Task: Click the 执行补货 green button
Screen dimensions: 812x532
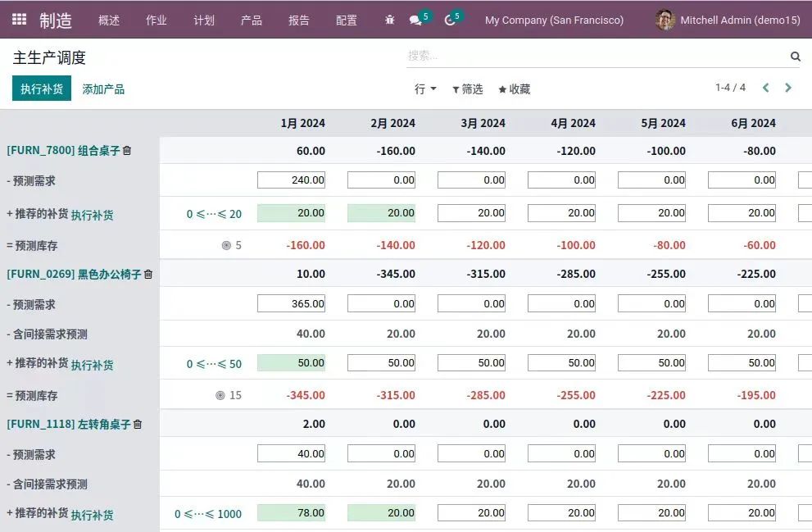Action: point(42,89)
